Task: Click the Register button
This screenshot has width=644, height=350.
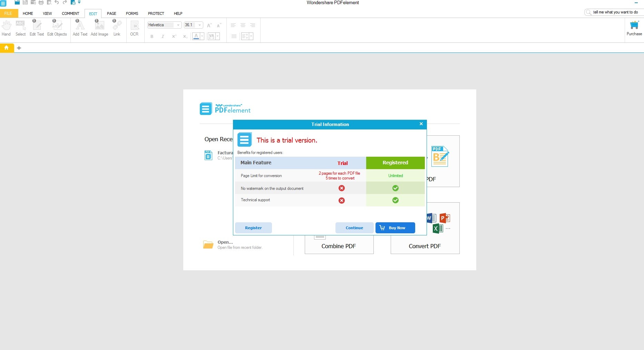Action: pyautogui.click(x=253, y=228)
